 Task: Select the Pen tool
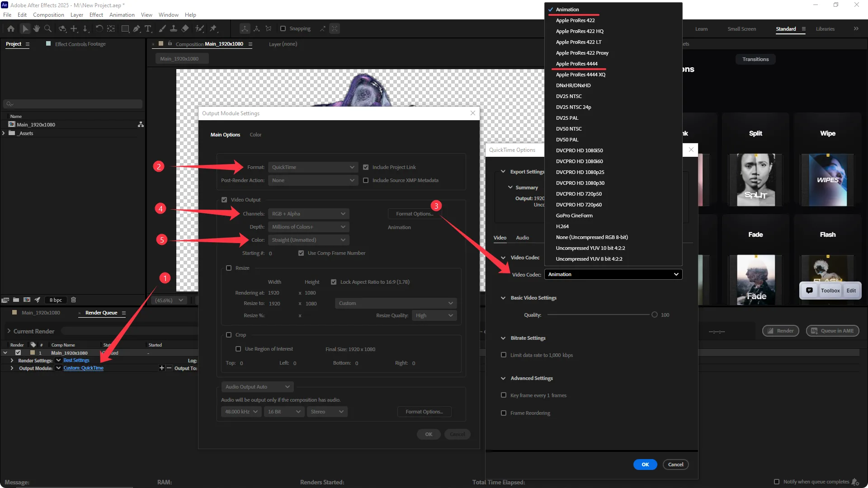pyautogui.click(x=137, y=28)
